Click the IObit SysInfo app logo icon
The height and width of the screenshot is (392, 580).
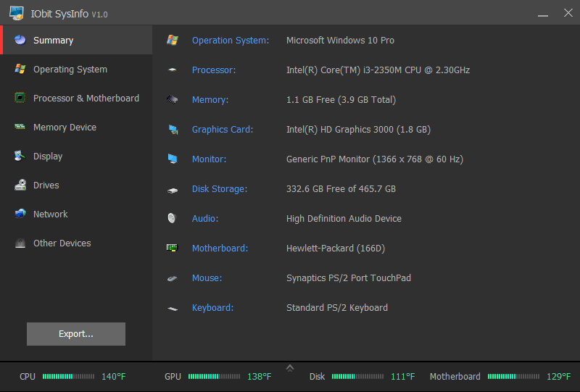(x=17, y=13)
